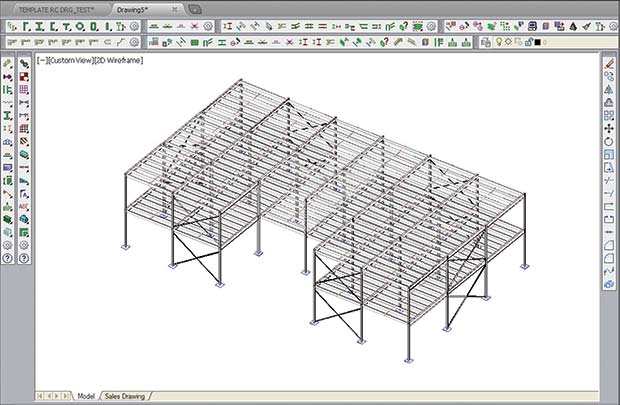The image size is (620, 405).
Task: Expand the [-] viewport controls menu
Action: (x=42, y=61)
